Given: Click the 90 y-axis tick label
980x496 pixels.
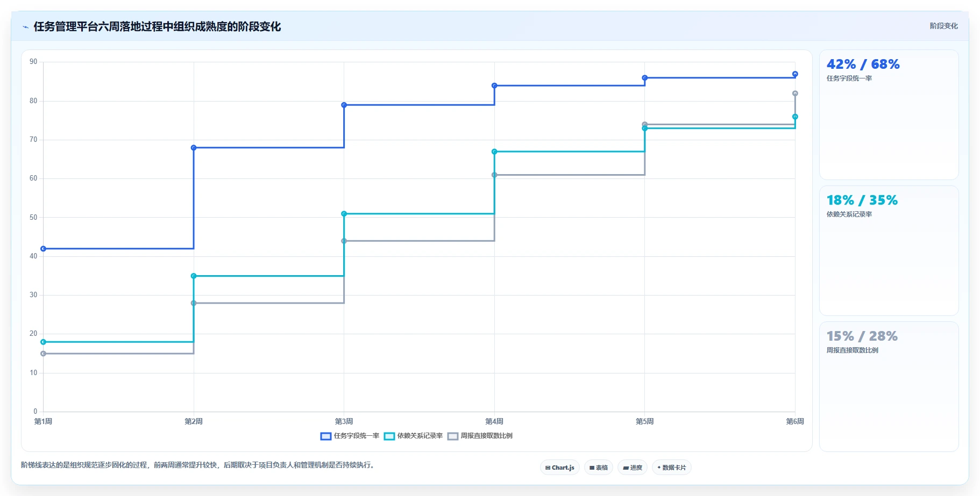Looking at the screenshot, I should pyautogui.click(x=34, y=62).
